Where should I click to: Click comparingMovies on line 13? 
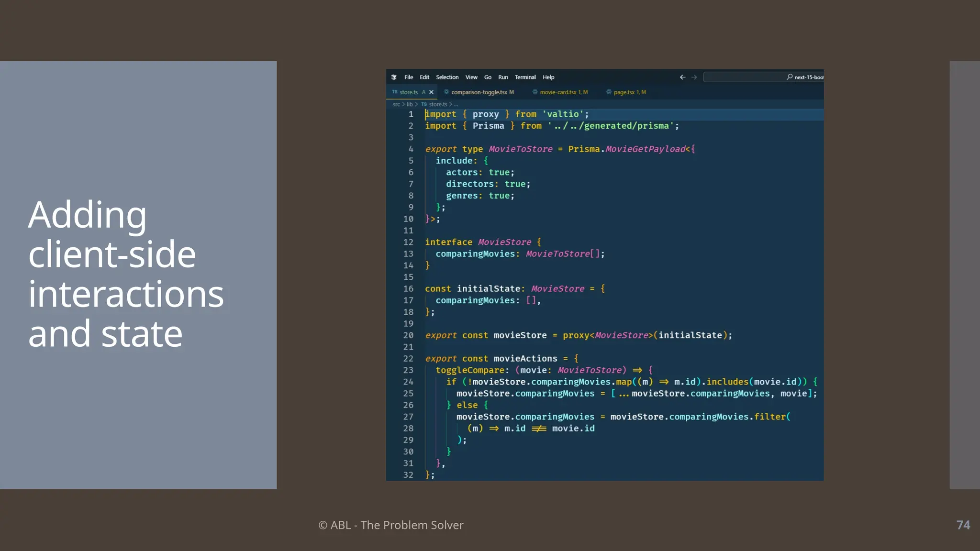[x=475, y=254]
